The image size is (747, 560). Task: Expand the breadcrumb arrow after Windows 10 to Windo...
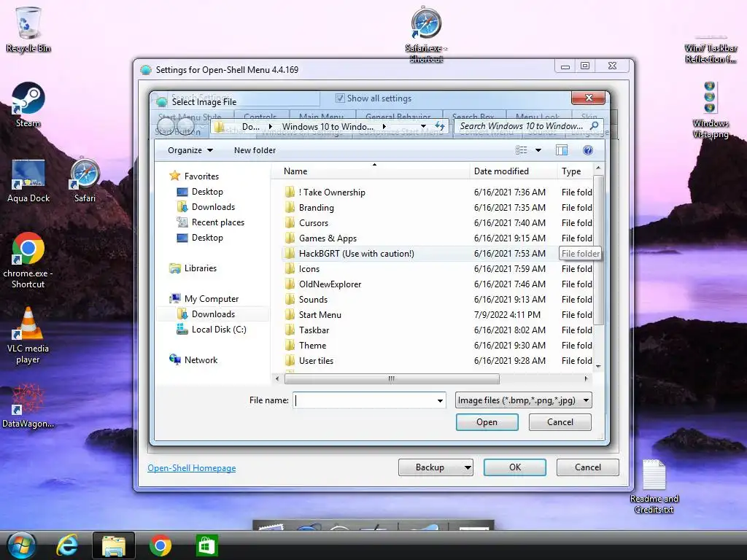[x=384, y=127]
